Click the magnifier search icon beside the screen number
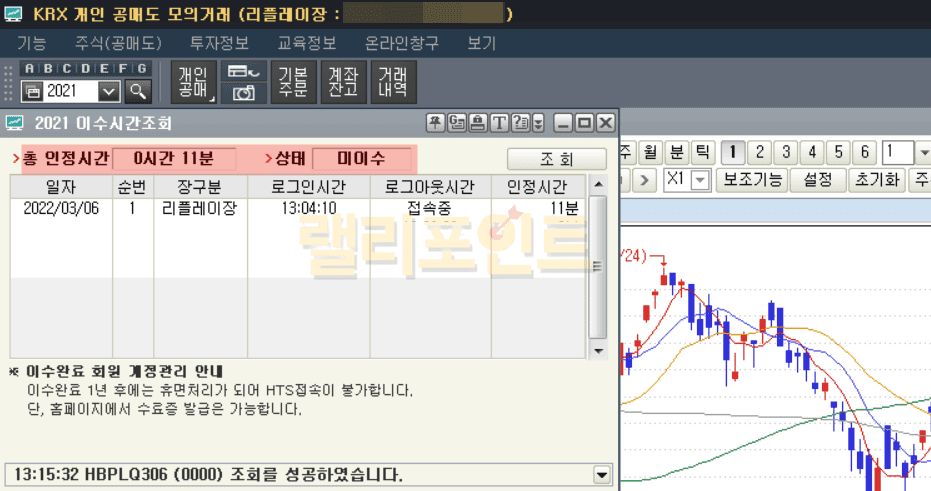Image resolution: width=931 pixels, height=491 pixels. pyautogui.click(x=138, y=91)
